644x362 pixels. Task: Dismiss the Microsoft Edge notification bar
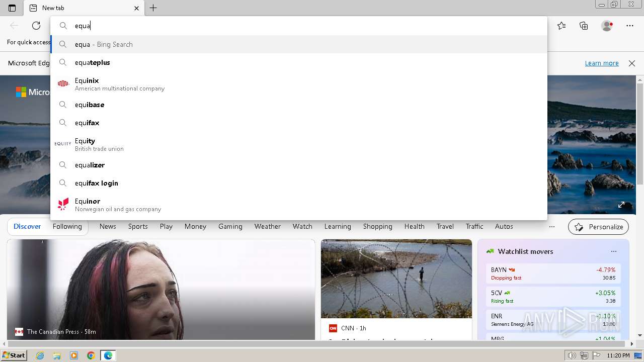(632, 63)
